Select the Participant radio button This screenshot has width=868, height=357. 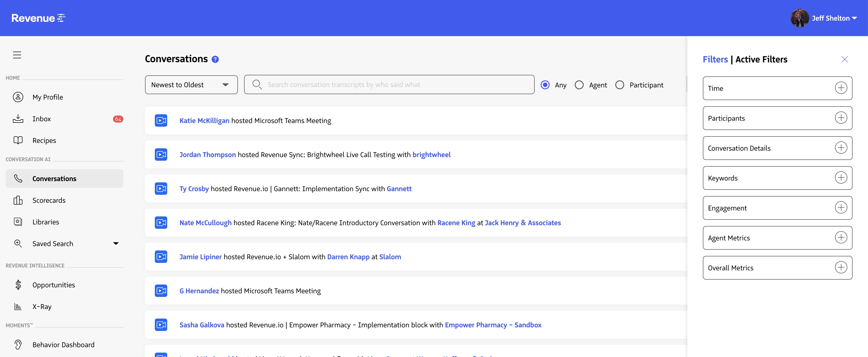click(619, 85)
